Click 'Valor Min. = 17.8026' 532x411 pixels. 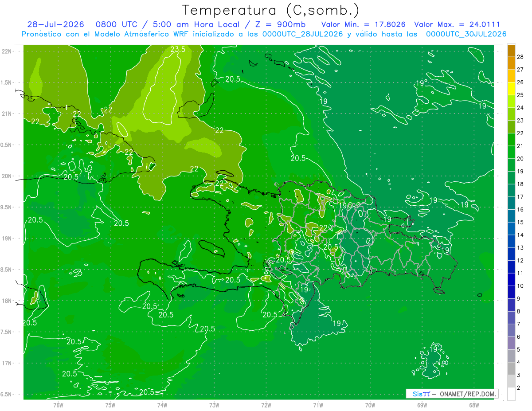click(x=364, y=24)
